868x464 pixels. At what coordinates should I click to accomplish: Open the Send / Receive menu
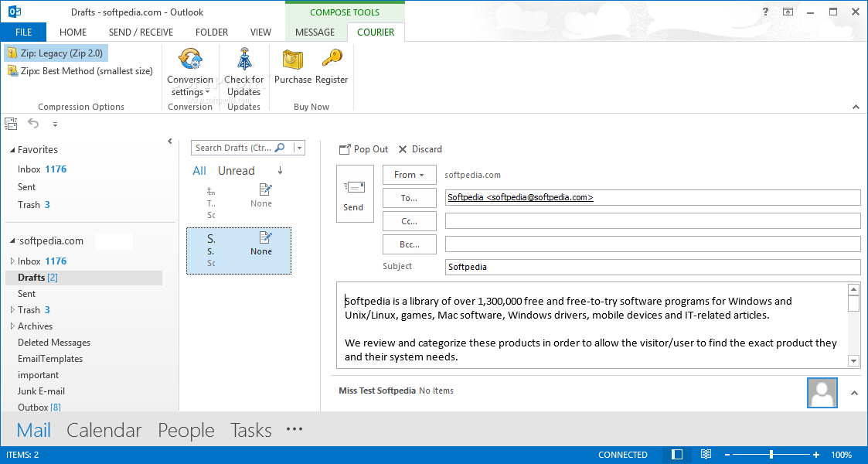click(141, 32)
